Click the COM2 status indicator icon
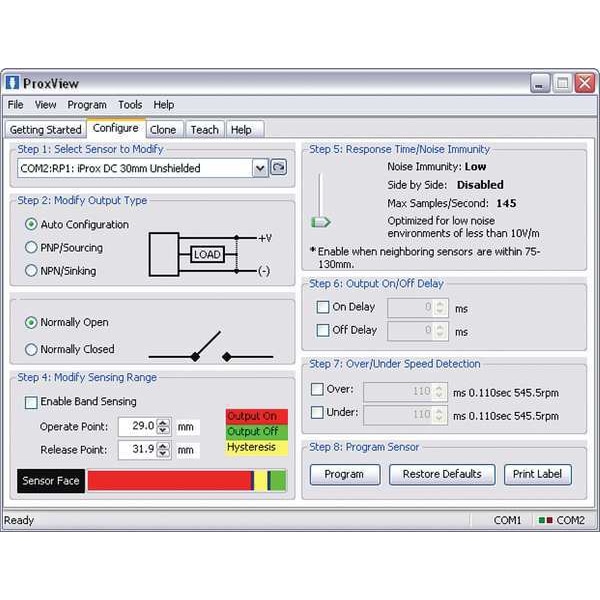This screenshot has width=600, height=600. coord(544,520)
